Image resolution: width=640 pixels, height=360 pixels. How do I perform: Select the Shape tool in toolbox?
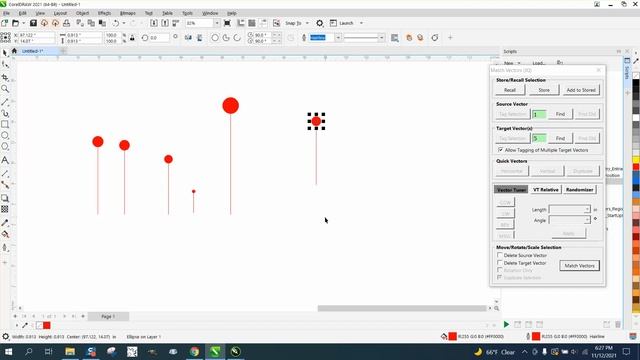5,65
